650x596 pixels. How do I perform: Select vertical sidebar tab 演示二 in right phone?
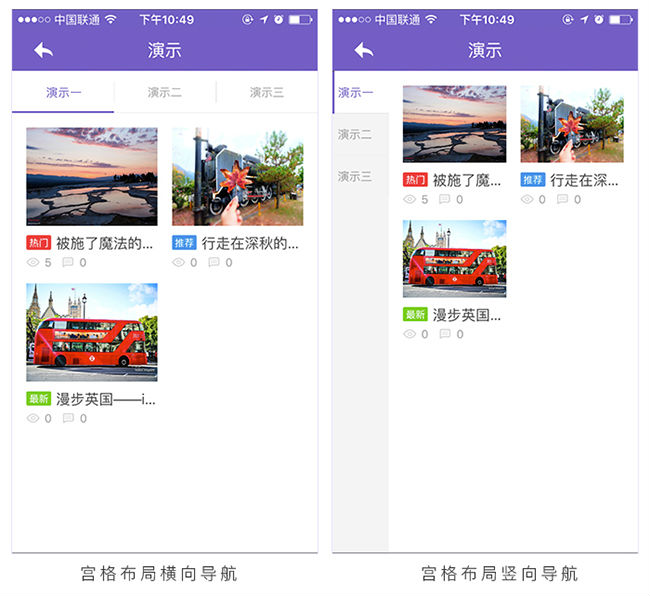355,135
